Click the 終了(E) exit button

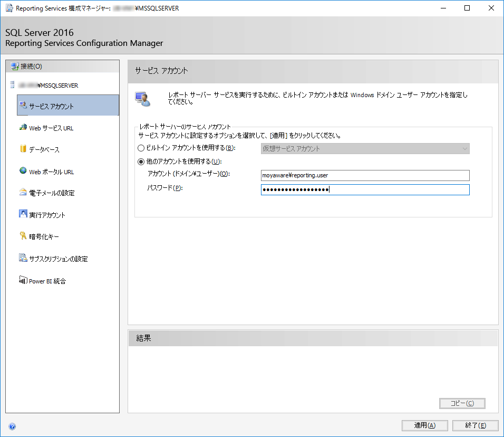476,425
